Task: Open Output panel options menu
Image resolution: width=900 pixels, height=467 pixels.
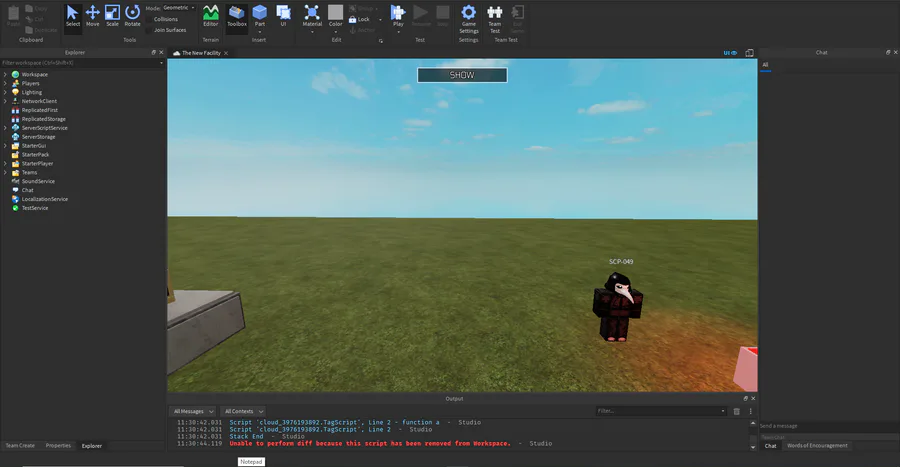Action: pyautogui.click(x=750, y=411)
